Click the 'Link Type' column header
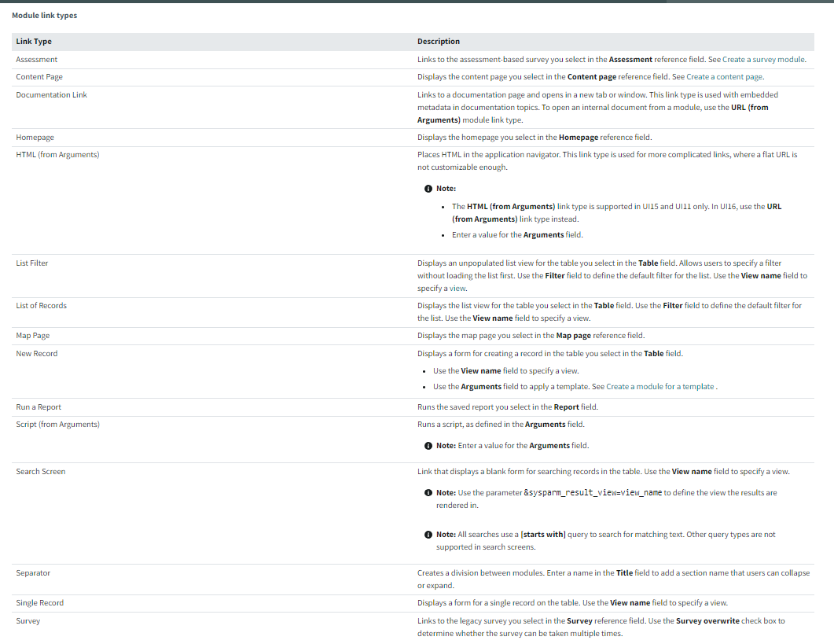Viewport: 834px width, 644px height. point(34,42)
